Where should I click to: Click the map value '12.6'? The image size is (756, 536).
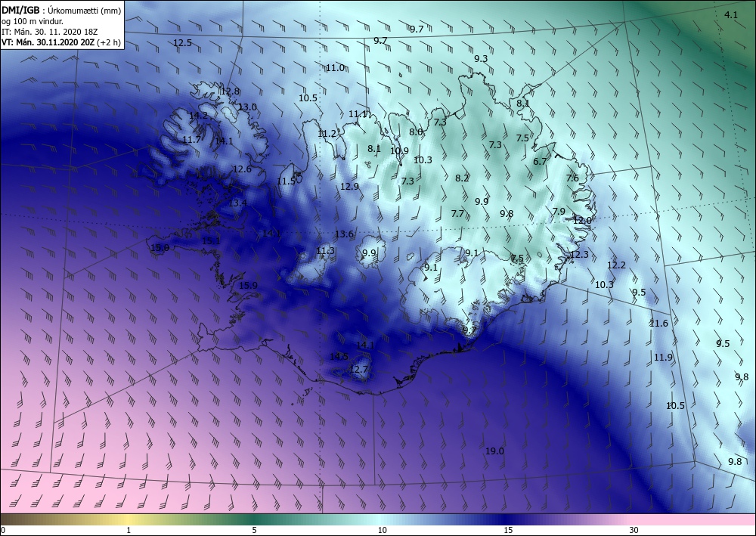(242, 169)
